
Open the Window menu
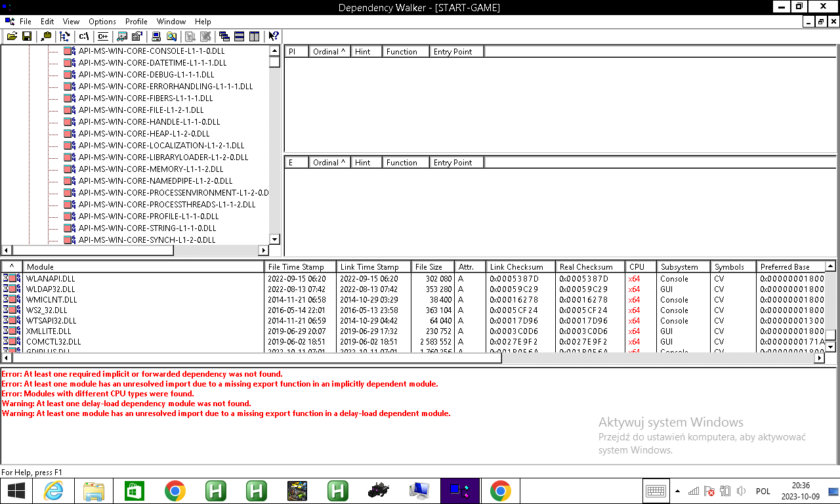[171, 22]
